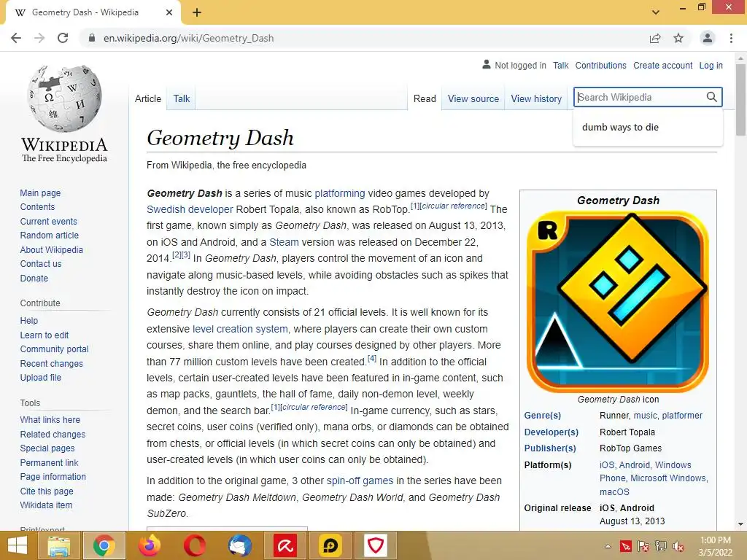Open the View source tab
747x560 pixels.
pyautogui.click(x=473, y=98)
